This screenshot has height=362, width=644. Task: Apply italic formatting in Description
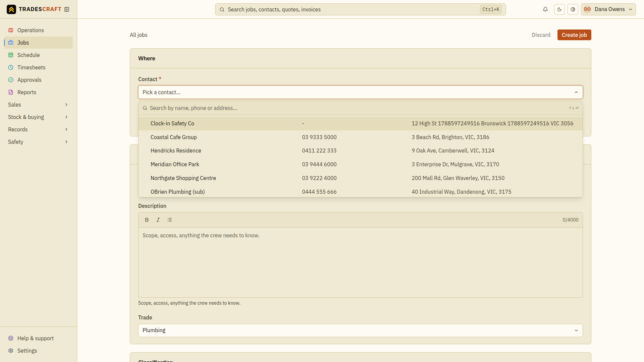tap(158, 220)
